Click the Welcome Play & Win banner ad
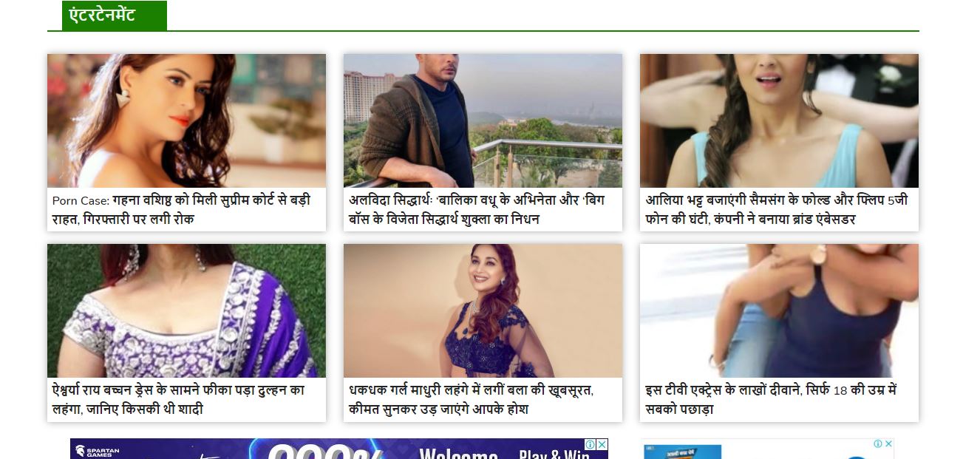Viewport: 980px width, 459px height. pos(339,449)
